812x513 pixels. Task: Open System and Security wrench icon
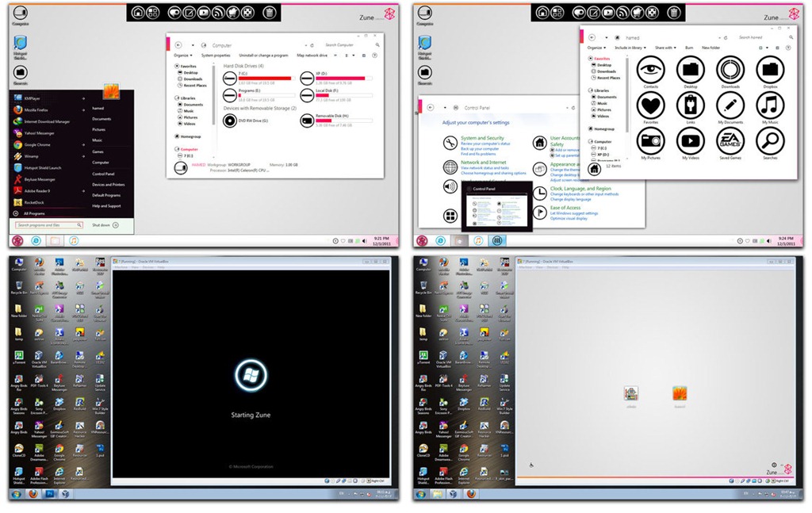click(x=450, y=143)
